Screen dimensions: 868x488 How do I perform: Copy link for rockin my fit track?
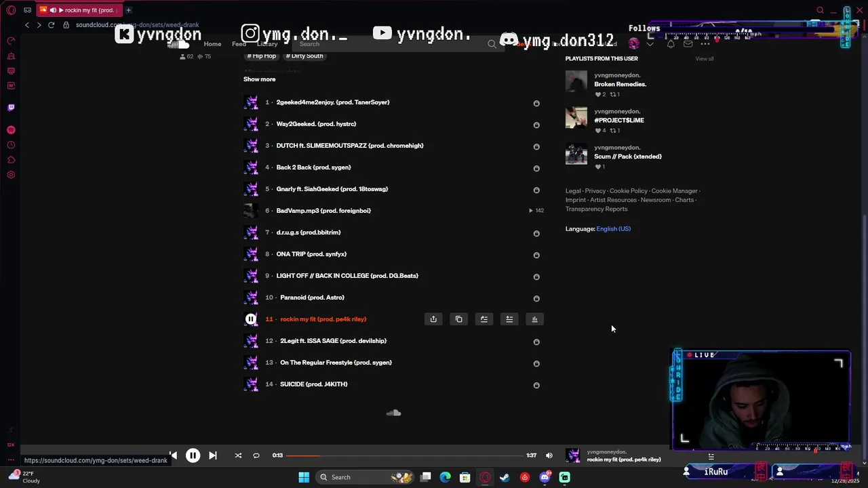pyautogui.click(x=459, y=319)
